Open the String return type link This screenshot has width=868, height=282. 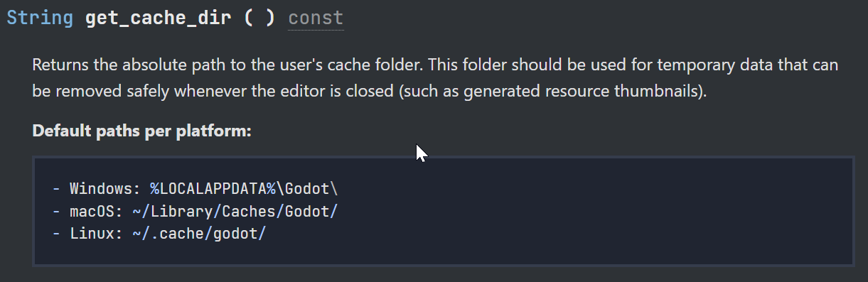(x=40, y=18)
